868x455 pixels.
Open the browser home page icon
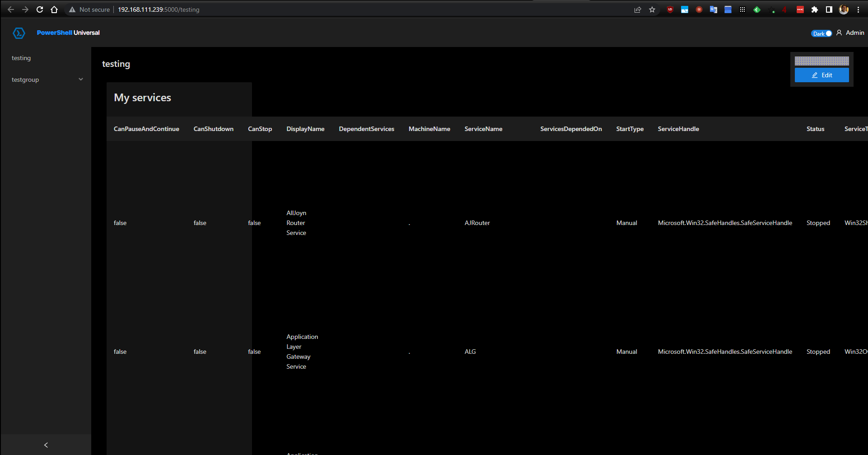(x=54, y=9)
